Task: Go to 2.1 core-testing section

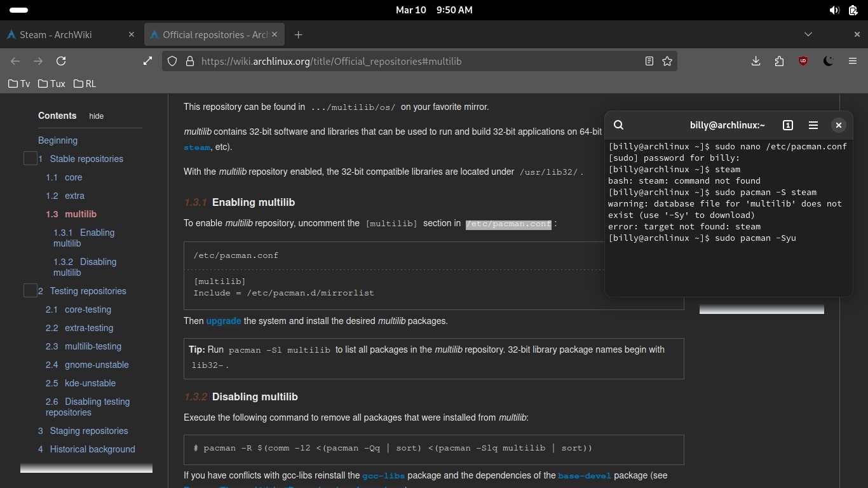Action: coord(78,309)
